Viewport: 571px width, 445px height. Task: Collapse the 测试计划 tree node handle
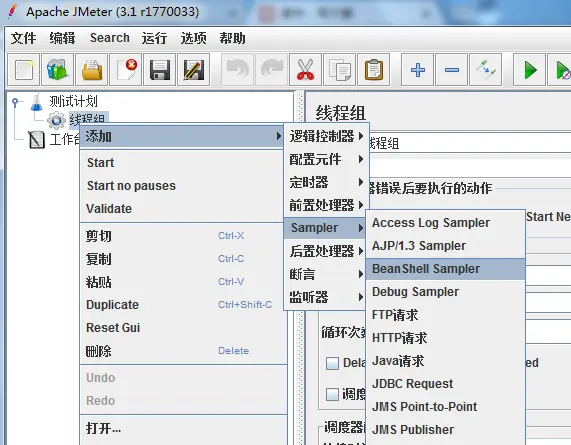(15, 102)
